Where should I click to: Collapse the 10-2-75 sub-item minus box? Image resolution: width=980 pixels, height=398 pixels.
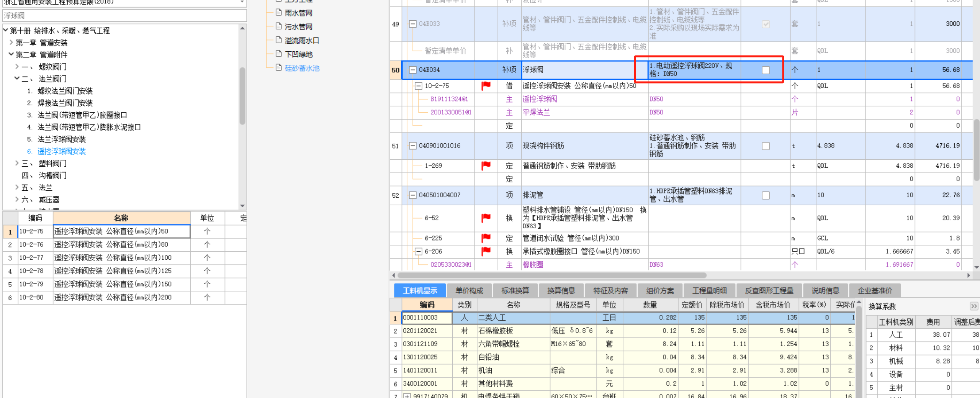tap(419, 86)
